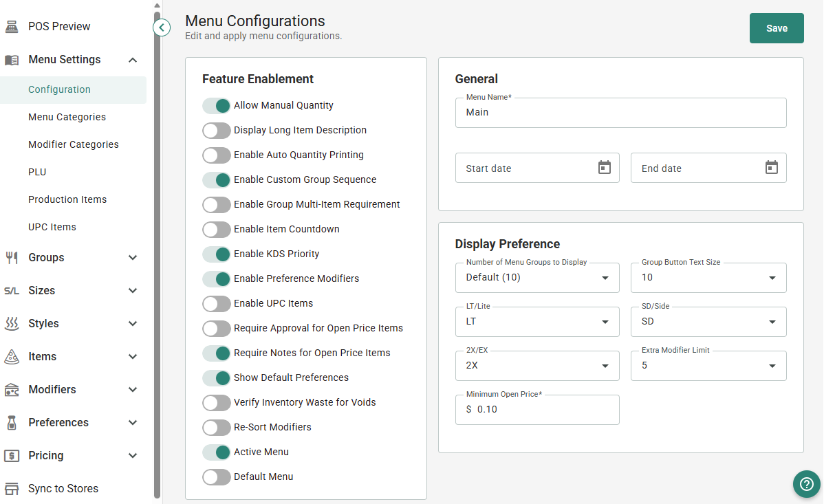Image resolution: width=824 pixels, height=504 pixels.
Task: Open POS Preview register icon
Action: [x=12, y=26]
